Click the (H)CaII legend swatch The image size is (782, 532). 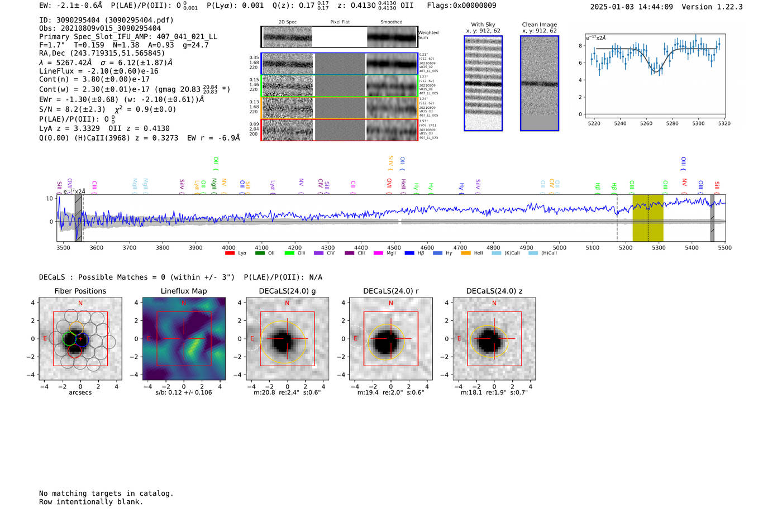533,253
